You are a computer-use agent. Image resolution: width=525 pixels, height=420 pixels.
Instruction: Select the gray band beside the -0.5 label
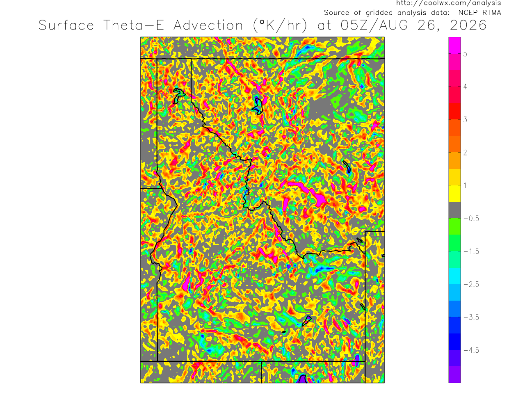point(454,210)
